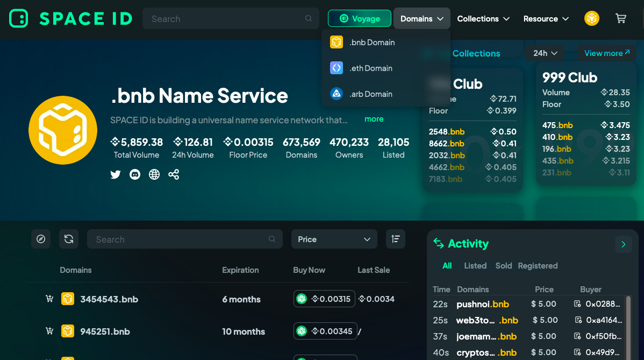Open 2032.bnb in the collection card
This screenshot has width=644, height=360.
pyautogui.click(x=447, y=156)
